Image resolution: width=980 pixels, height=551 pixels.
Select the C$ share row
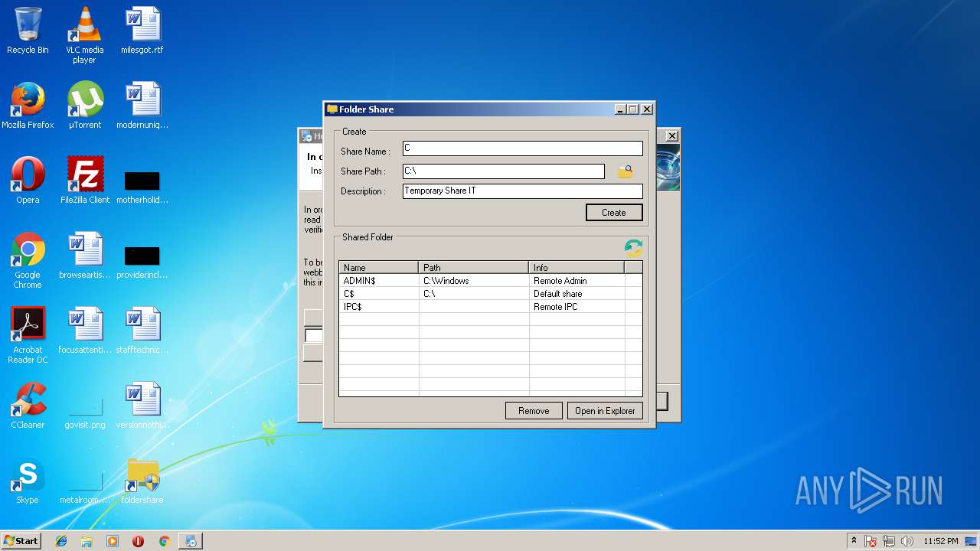pyautogui.click(x=490, y=294)
